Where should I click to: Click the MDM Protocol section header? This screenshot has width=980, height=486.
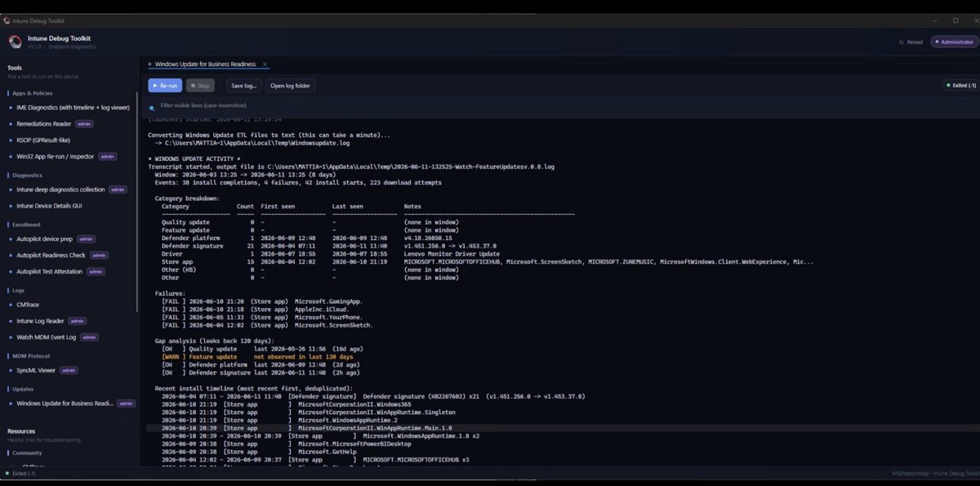pos(30,356)
